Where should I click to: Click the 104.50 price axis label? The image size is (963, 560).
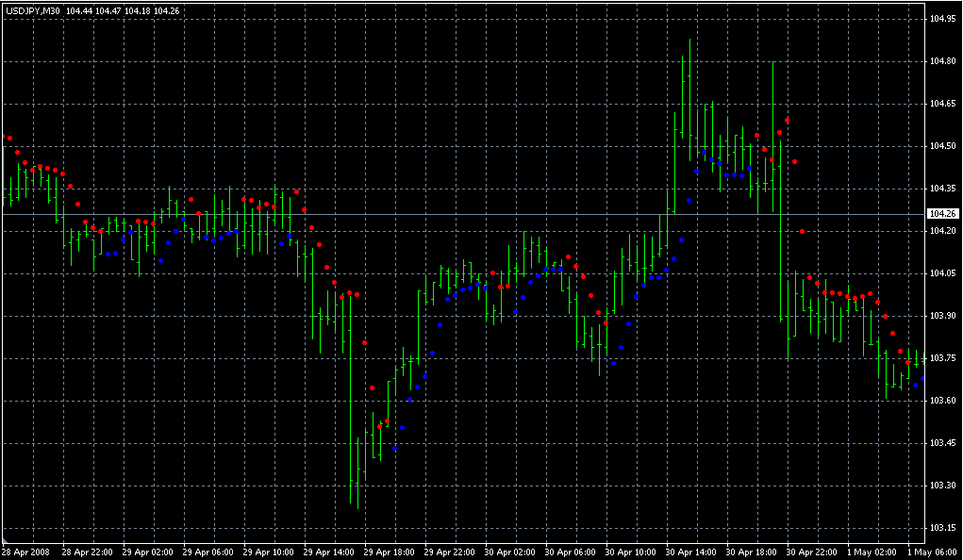942,146
